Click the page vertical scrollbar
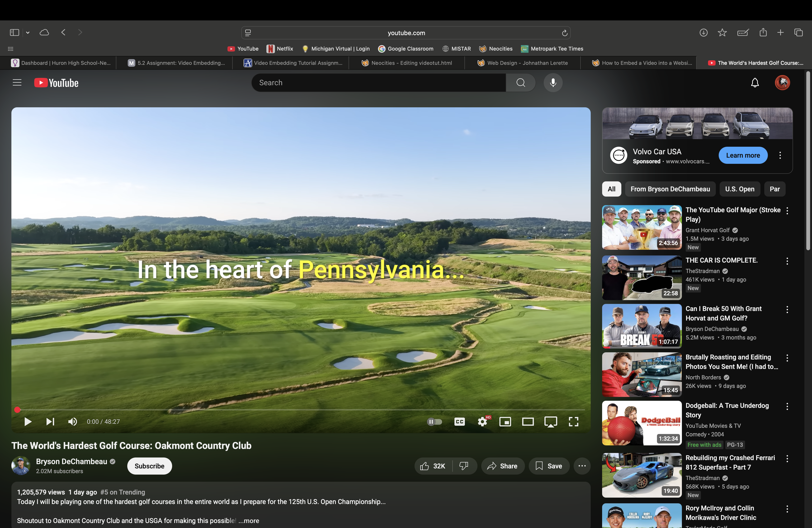 click(x=808, y=160)
